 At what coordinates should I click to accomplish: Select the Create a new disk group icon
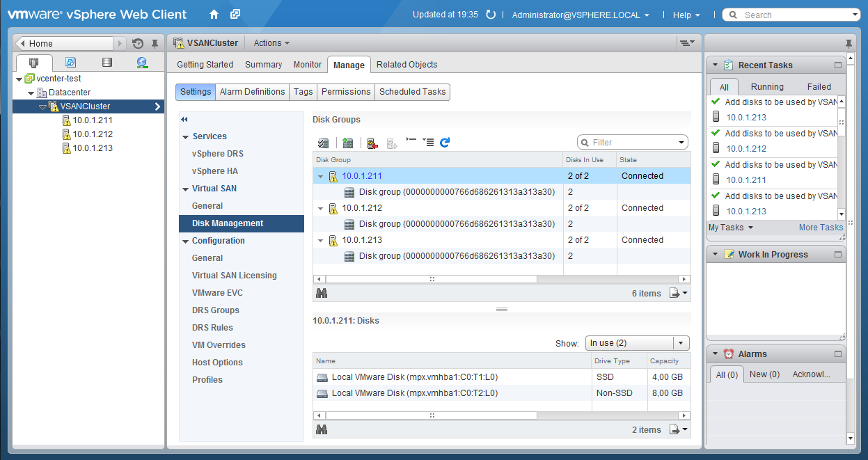pyautogui.click(x=348, y=142)
